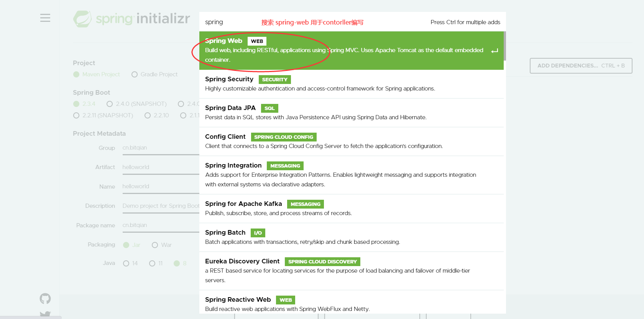Add the Spring Integration dependency
Viewport: 644px width, 319px height.
point(352,175)
